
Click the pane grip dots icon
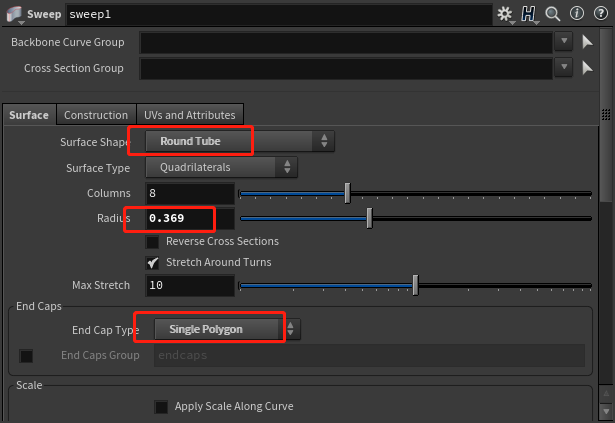606,115
